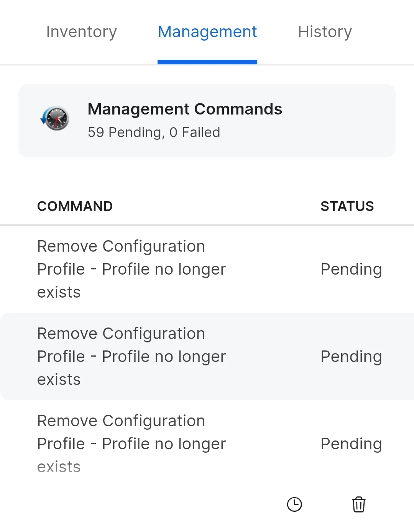Screen dimensions: 414x532
Task: Click the first row's Pending status
Action: click(x=351, y=269)
